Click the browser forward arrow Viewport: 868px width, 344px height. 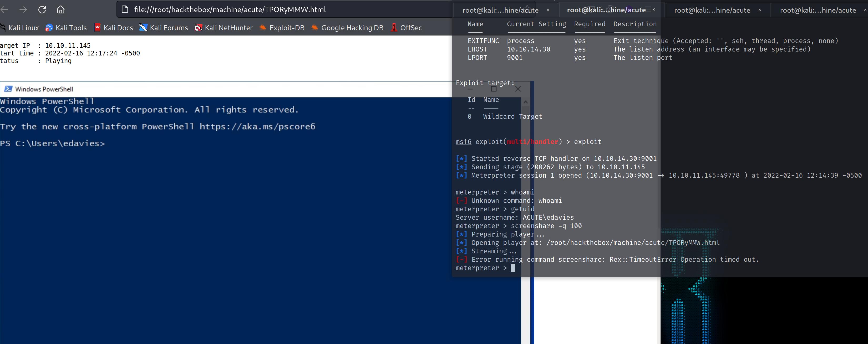[x=23, y=10]
